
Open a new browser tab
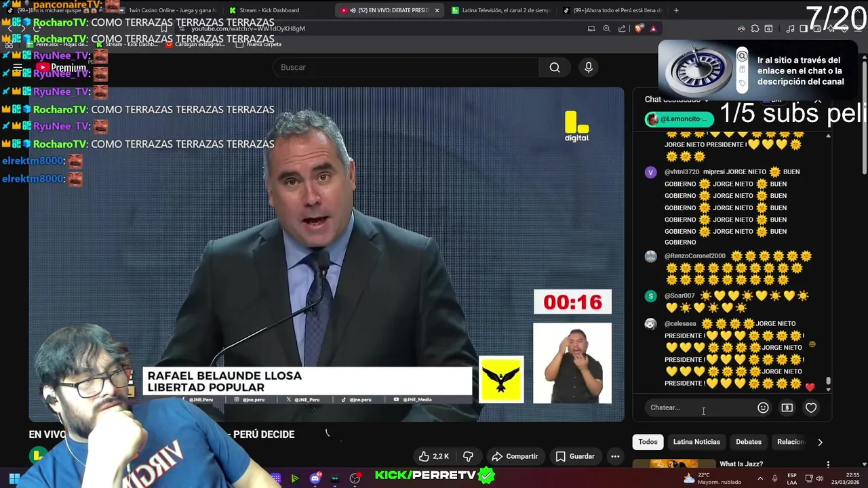(676, 10)
